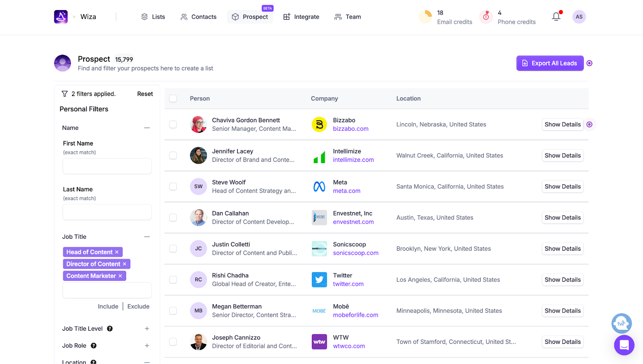Click the Job Role help icon
Image resolution: width=643 pixels, height=364 pixels.
94,346
